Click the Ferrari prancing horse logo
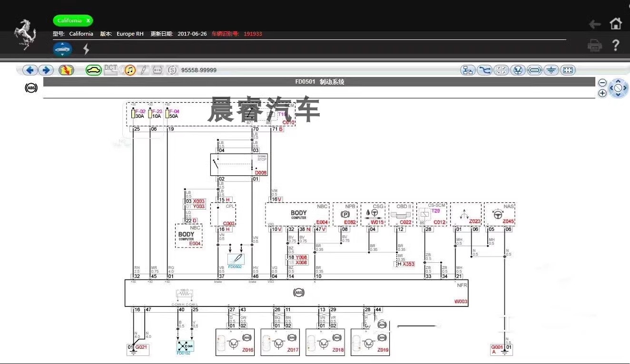The height and width of the screenshot is (364, 630). click(x=25, y=34)
